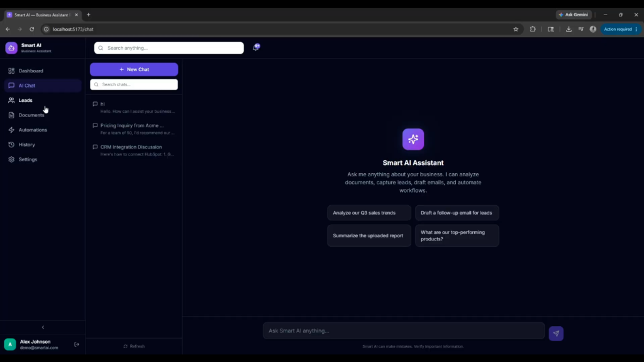Click the History clock icon
The width and height of the screenshot is (644, 362).
click(11, 145)
